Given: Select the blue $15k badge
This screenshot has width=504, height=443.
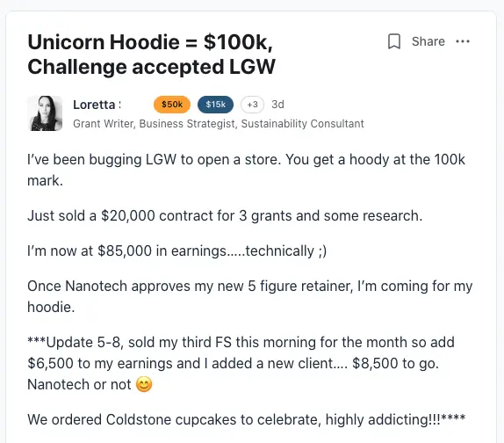Looking at the screenshot, I should click(x=215, y=105).
